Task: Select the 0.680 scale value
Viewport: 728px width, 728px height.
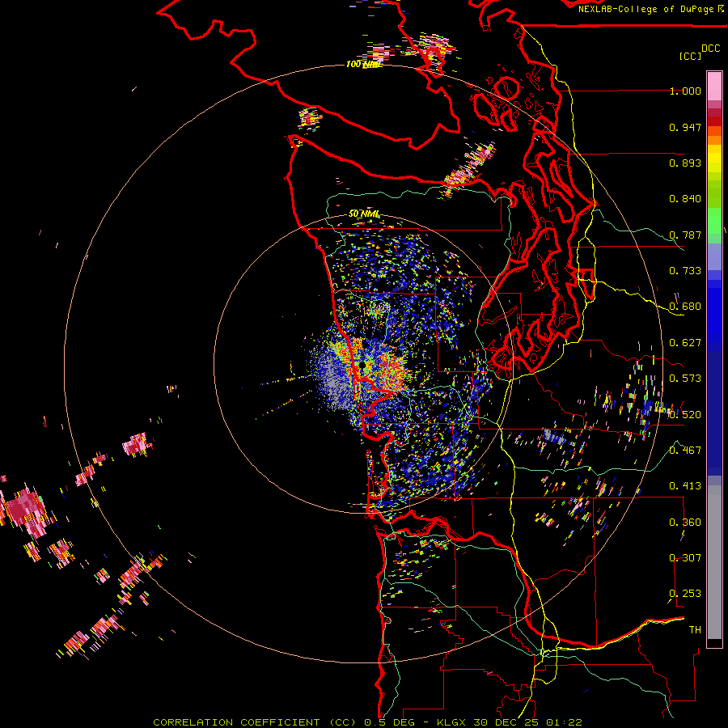Action: [685, 307]
